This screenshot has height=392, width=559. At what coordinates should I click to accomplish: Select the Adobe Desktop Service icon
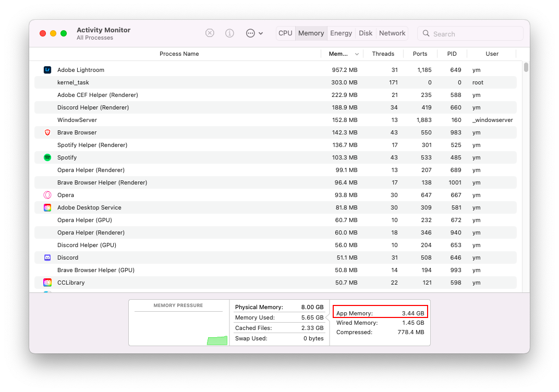(47, 207)
